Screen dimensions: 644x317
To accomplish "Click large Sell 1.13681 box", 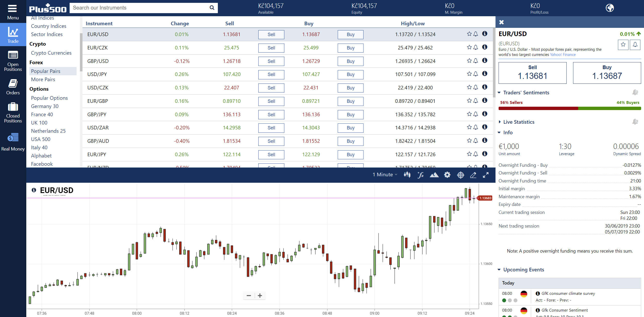I will pyautogui.click(x=532, y=73).
